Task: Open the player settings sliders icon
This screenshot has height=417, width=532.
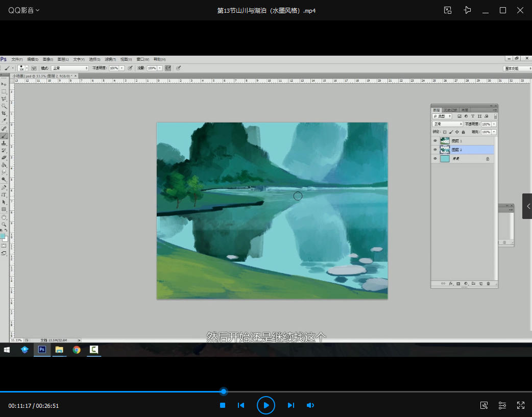Action: [x=502, y=405]
